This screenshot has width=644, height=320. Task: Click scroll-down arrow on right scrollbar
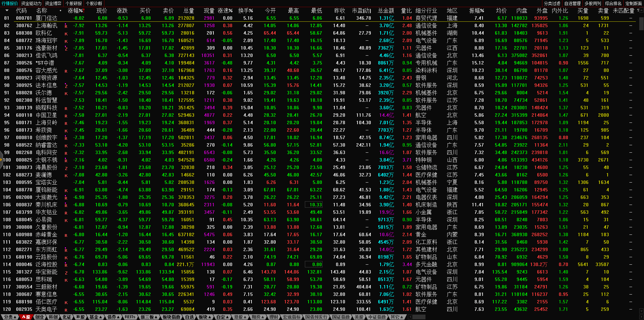[x=641, y=310]
